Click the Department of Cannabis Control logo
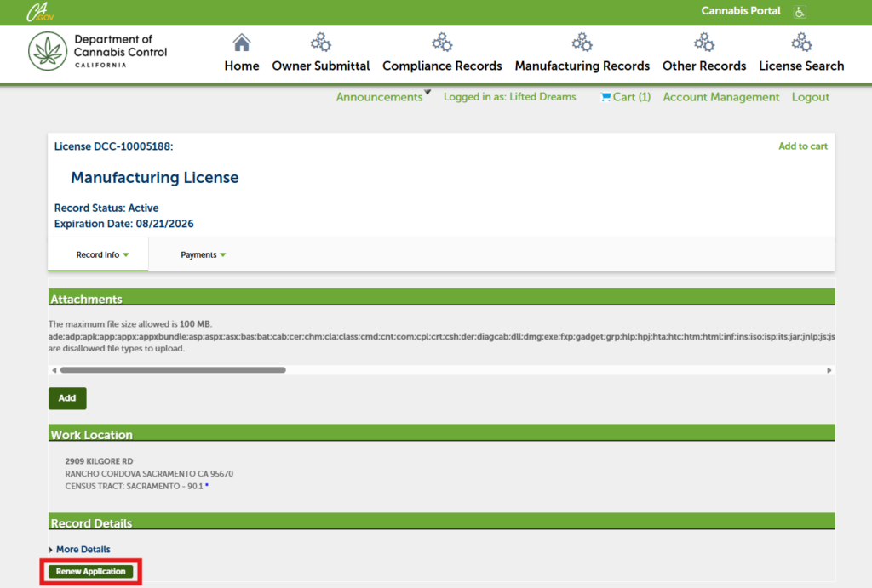 click(97, 51)
